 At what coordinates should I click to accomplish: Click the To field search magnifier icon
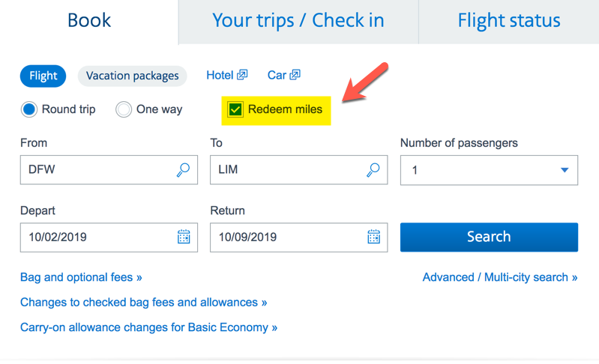pos(373,170)
